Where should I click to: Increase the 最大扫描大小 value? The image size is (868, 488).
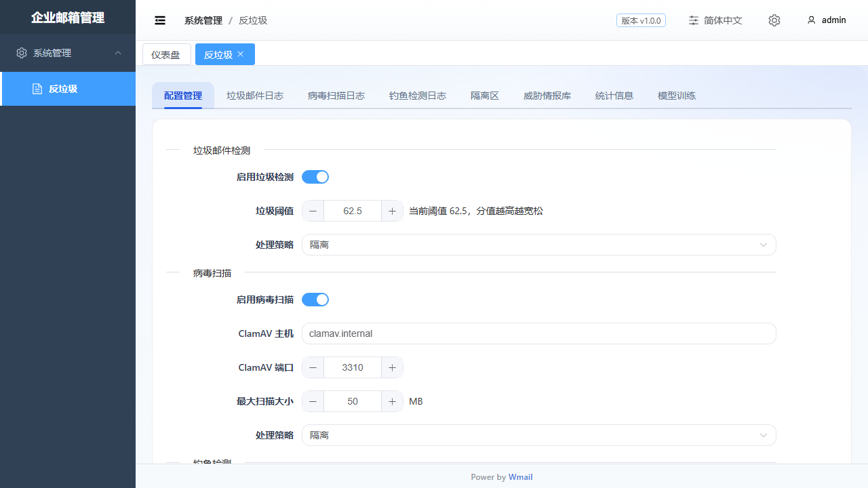click(392, 401)
